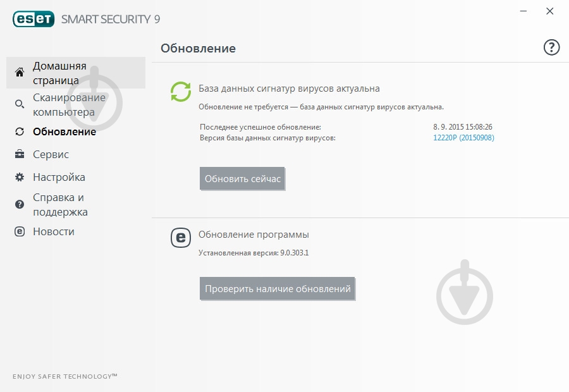Click the gear icon next to Настройка

click(x=20, y=177)
